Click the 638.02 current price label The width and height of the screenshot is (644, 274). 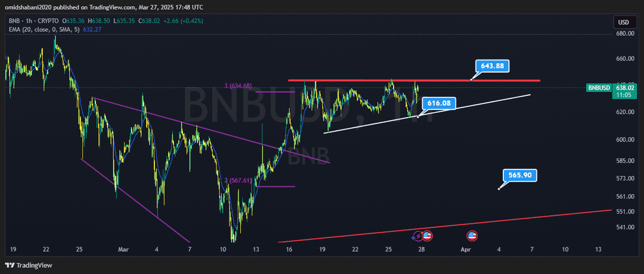pos(625,87)
